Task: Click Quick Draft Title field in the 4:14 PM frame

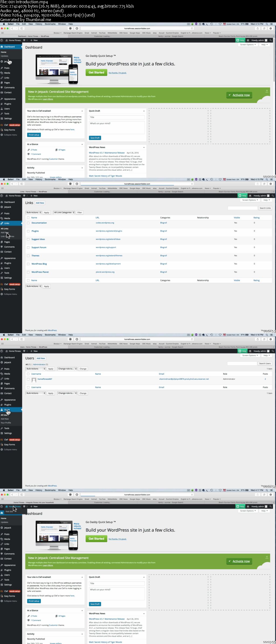Action: click(x=117, y=117)
